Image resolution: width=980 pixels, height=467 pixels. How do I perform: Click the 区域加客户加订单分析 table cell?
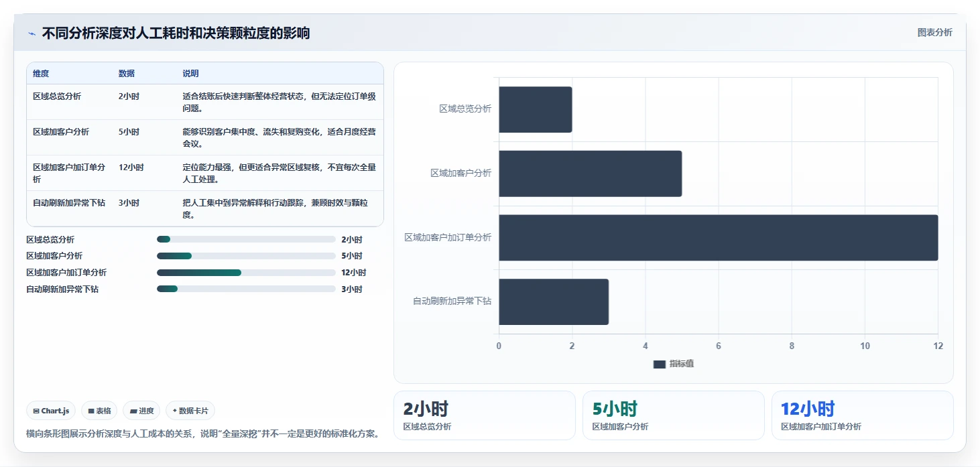click(x=69, y=173)
